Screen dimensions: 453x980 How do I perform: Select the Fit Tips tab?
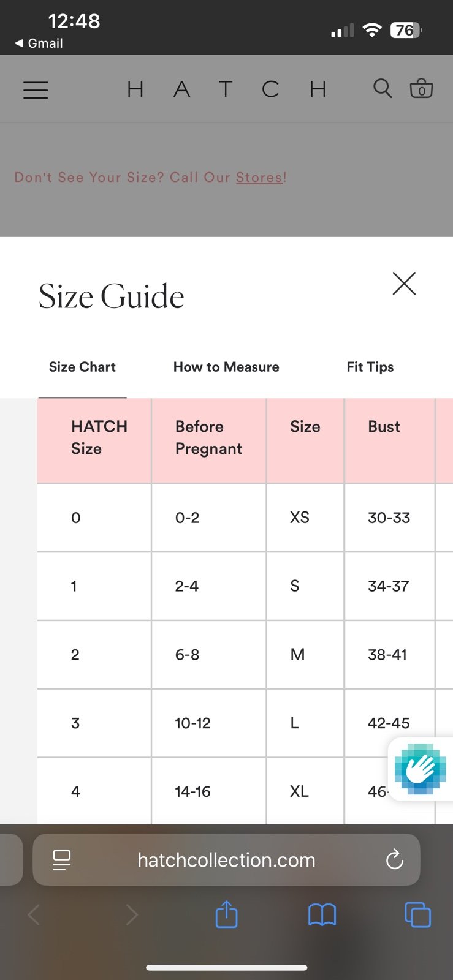[x=370, y=367]
